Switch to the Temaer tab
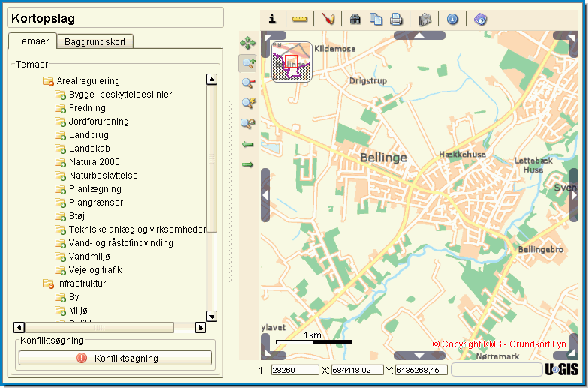 (33, 41)
